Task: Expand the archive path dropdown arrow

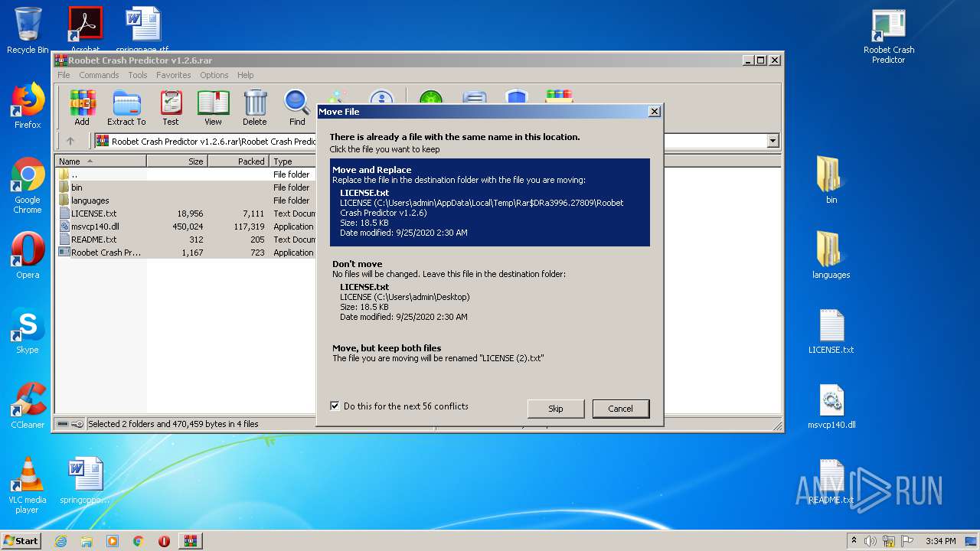Action: click(773, 141)
